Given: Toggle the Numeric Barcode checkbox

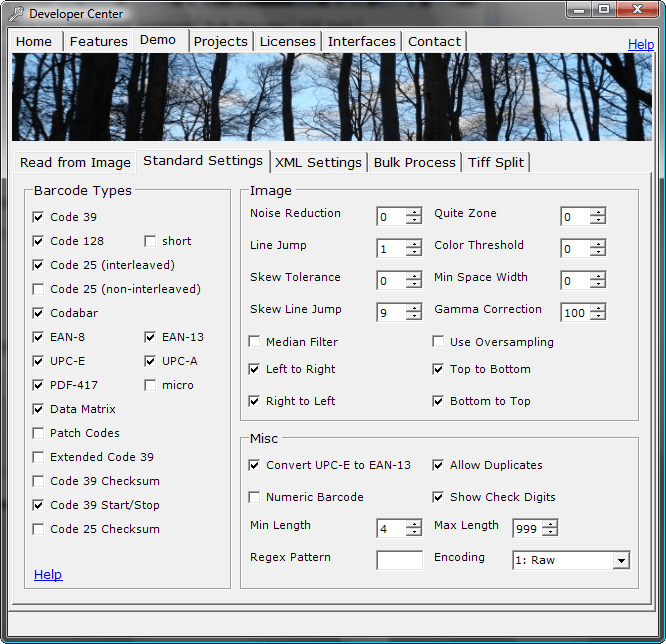Looking at the screenshot, I should [x=254, y=497].
